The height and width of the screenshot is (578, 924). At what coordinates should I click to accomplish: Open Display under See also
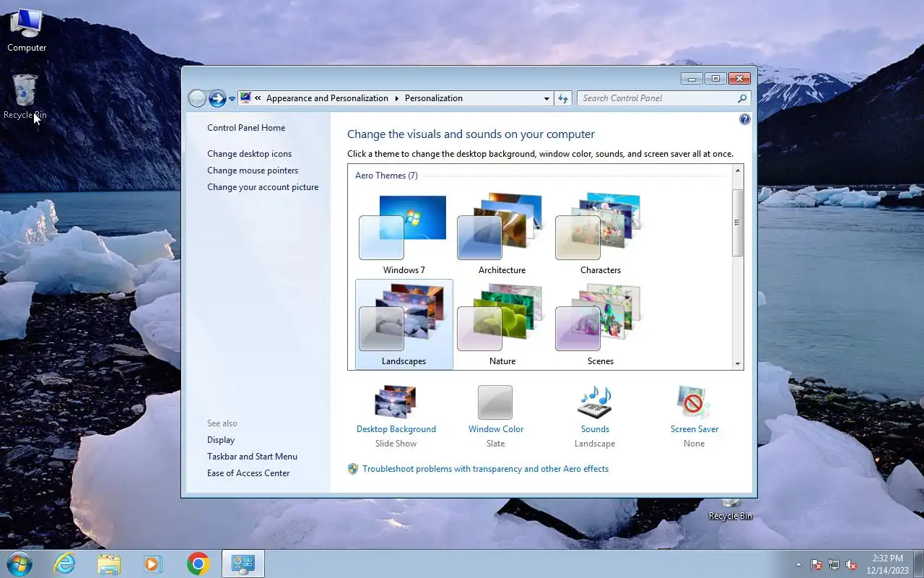coord(221,440)
